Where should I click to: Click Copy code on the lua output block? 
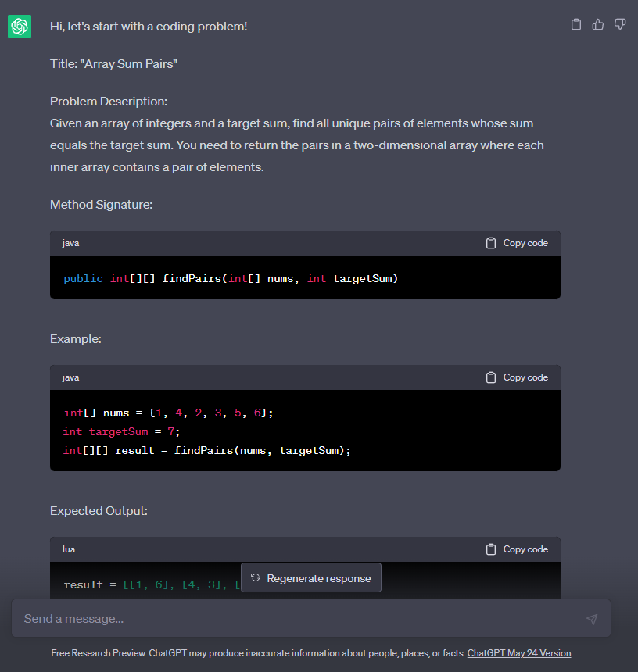pos(525,549)
